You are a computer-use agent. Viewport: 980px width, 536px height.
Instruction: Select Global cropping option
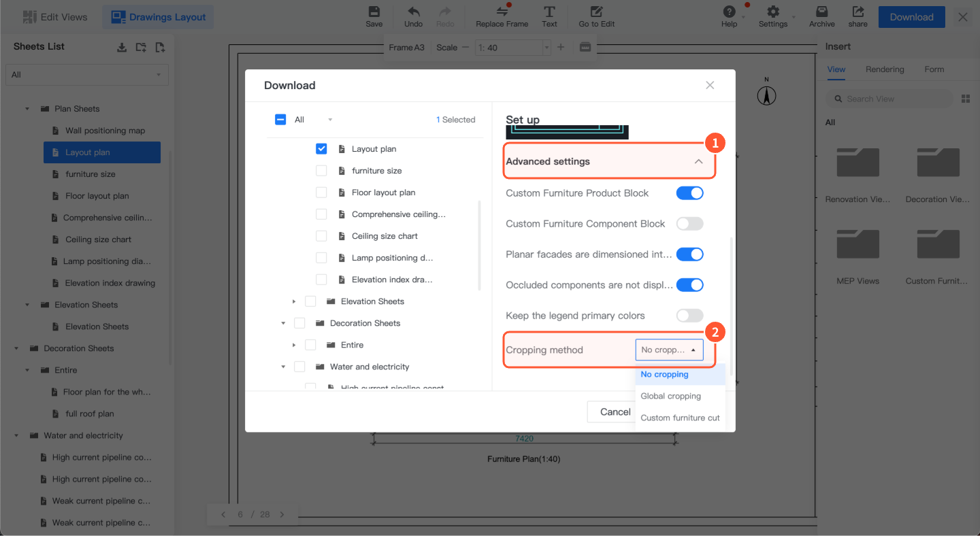click(670, 396)
